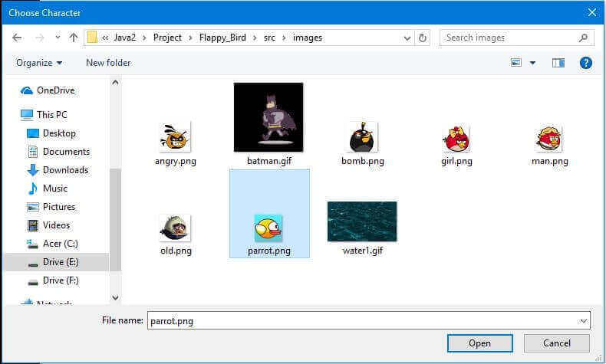Click the search magnifier icon

[x=584, y=38]
